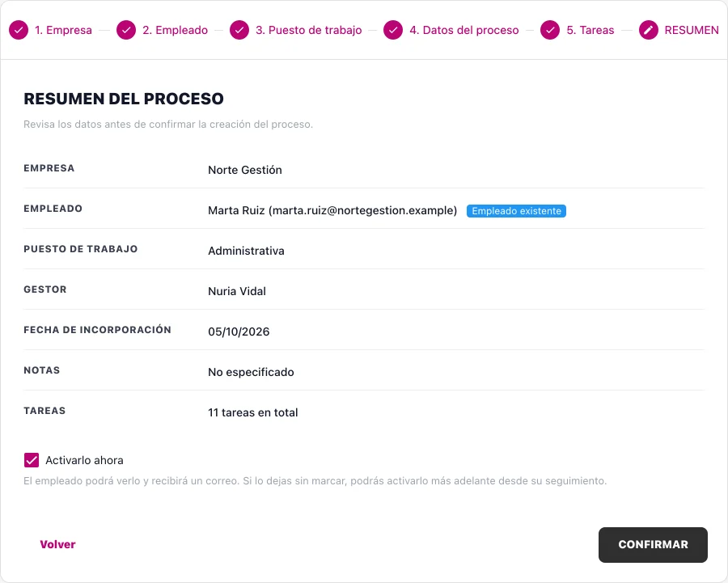The height and width of the screenshot is (583, 728).
Task: Click the pencil icon beside RESUMEN
Action: click(649, 30)
